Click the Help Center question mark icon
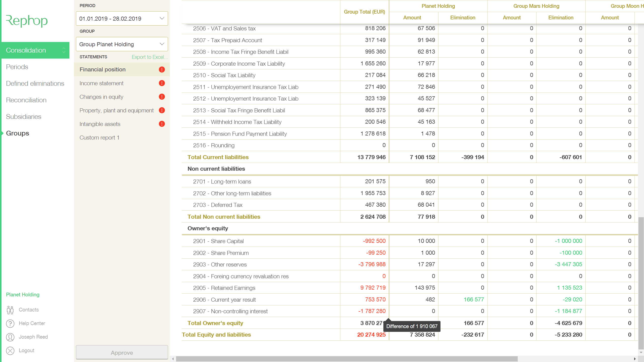This screenshot has height=362, width=644. (x=10, y=324)
